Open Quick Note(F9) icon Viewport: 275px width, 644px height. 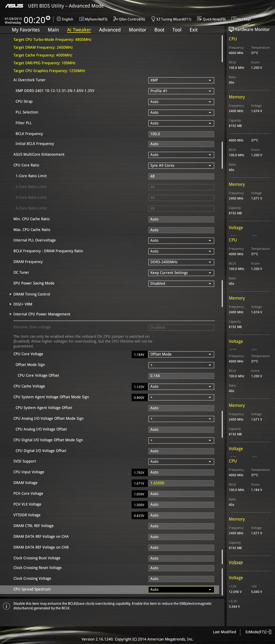point(199,19)
